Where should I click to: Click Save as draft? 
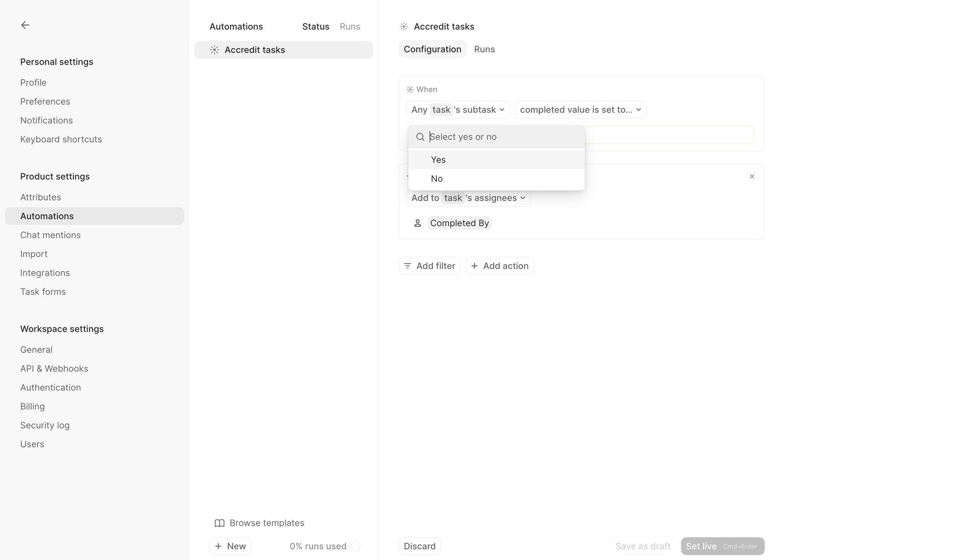point(642,546)
